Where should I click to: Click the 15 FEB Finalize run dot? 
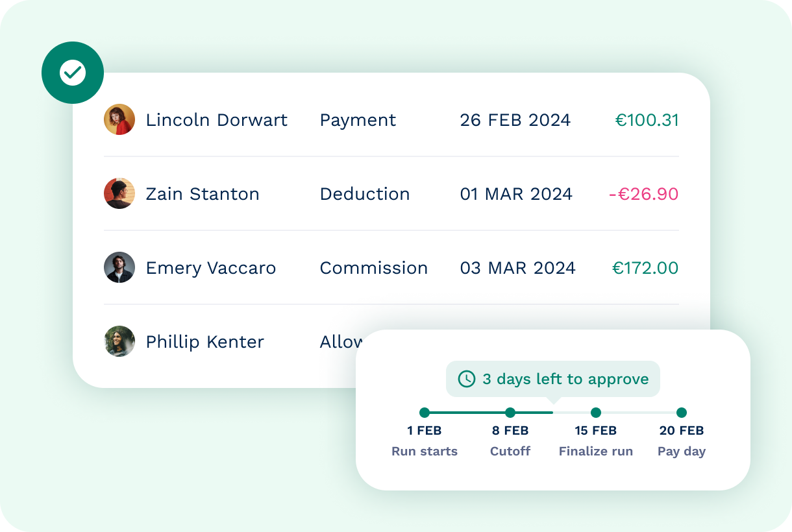point(596,413)
